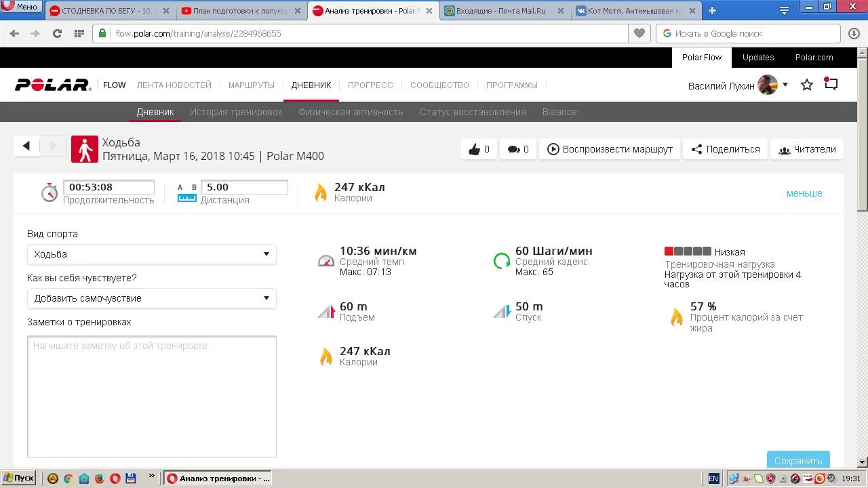Open the 'Вид спорта' dropdown
This screenshot has width=868, height=488.
152,254
